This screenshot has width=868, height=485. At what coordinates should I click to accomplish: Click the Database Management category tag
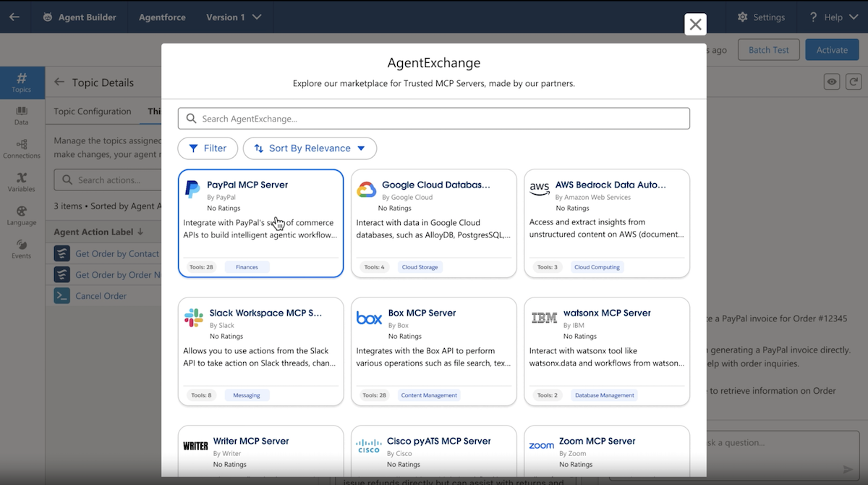(604, 395)
